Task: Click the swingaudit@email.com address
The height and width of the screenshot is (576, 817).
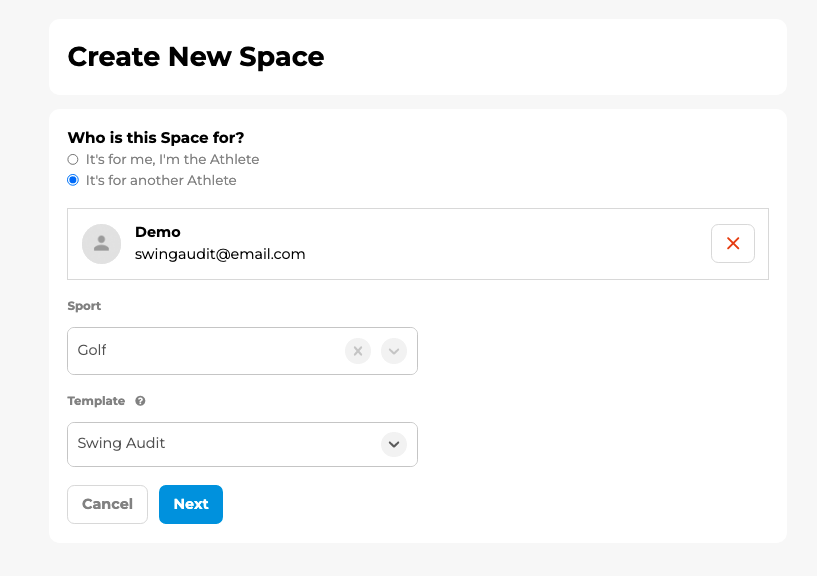Action: pos(220,254)
